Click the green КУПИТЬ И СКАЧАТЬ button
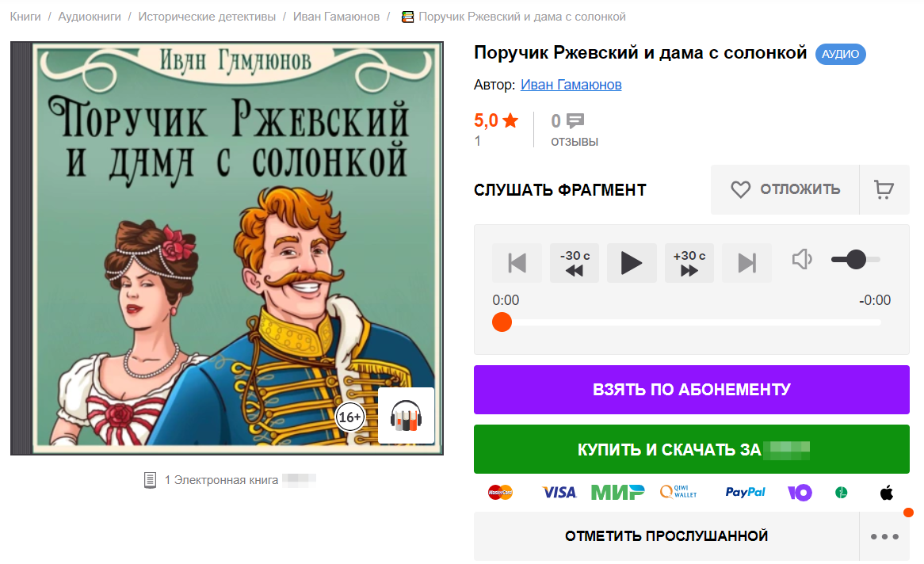Viewport: 924px width, 564px height. [x=691, y=449]
